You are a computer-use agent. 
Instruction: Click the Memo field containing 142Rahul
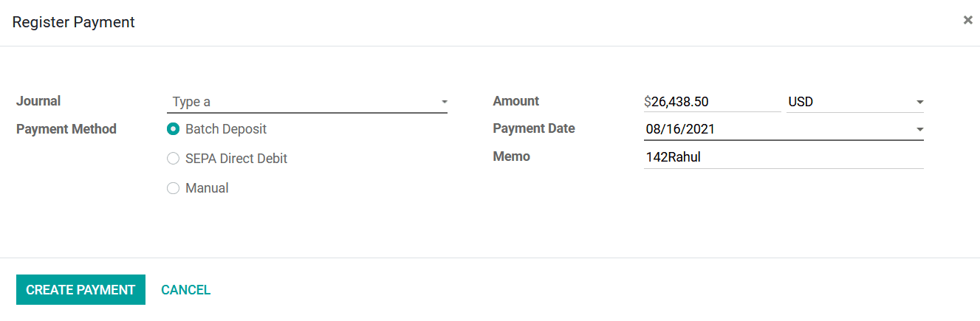tap(784, 157)
